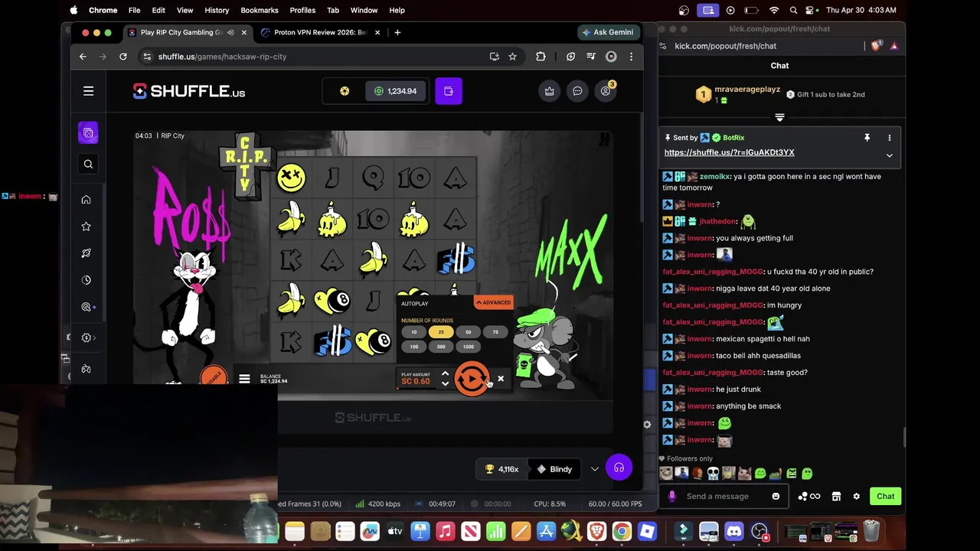Reload the Shuffle page
The image size is (980, 551).
tap(123, 57)
